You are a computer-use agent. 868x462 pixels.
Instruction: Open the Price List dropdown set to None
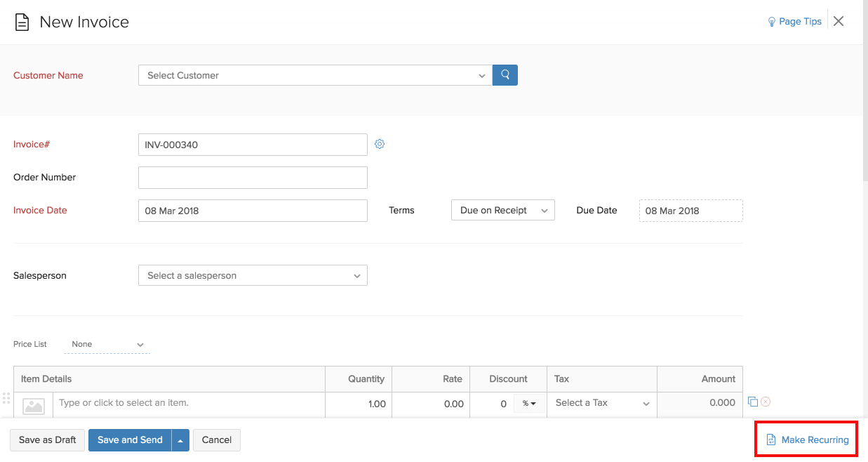(x=105, y=344)
